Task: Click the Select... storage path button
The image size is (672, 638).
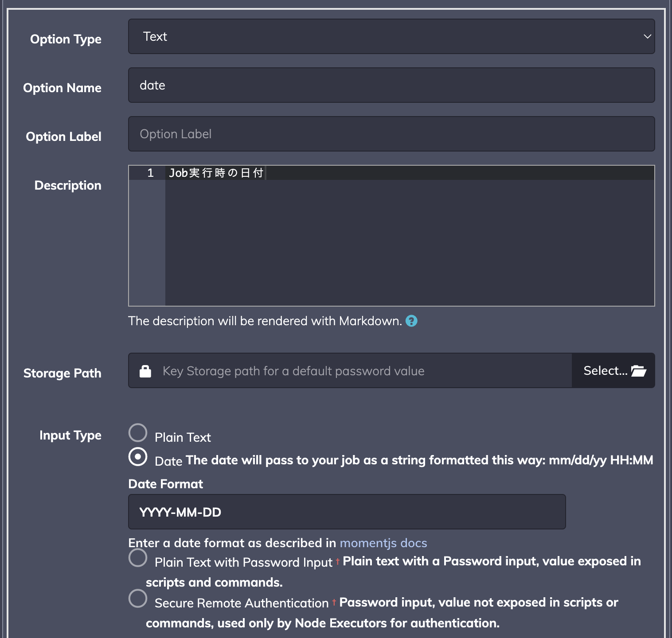Action: click(x=613, y=370)
